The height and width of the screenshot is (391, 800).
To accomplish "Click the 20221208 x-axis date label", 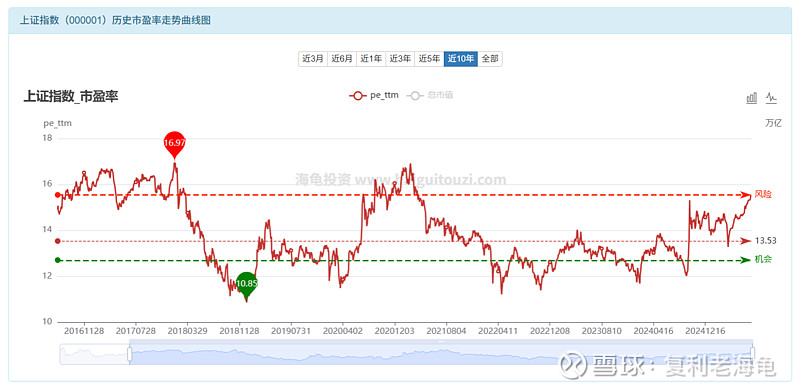I will (x=550, y=331).
